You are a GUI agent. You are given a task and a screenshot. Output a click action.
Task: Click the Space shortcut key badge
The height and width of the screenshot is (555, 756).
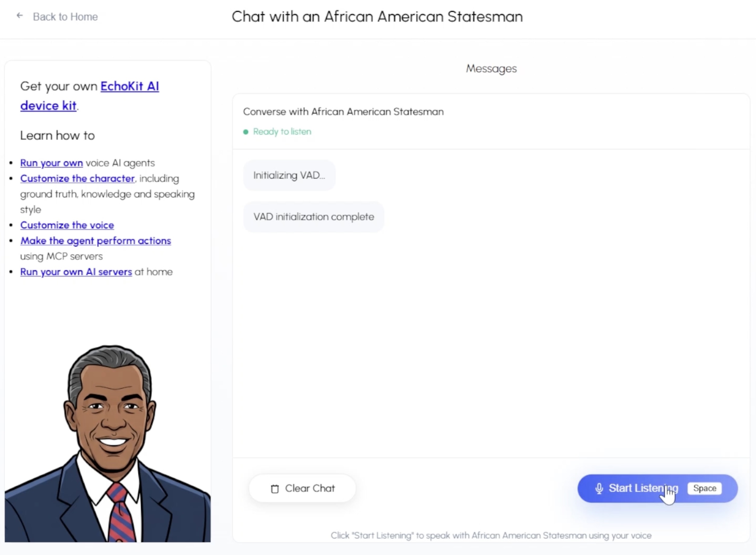[705, 489]
